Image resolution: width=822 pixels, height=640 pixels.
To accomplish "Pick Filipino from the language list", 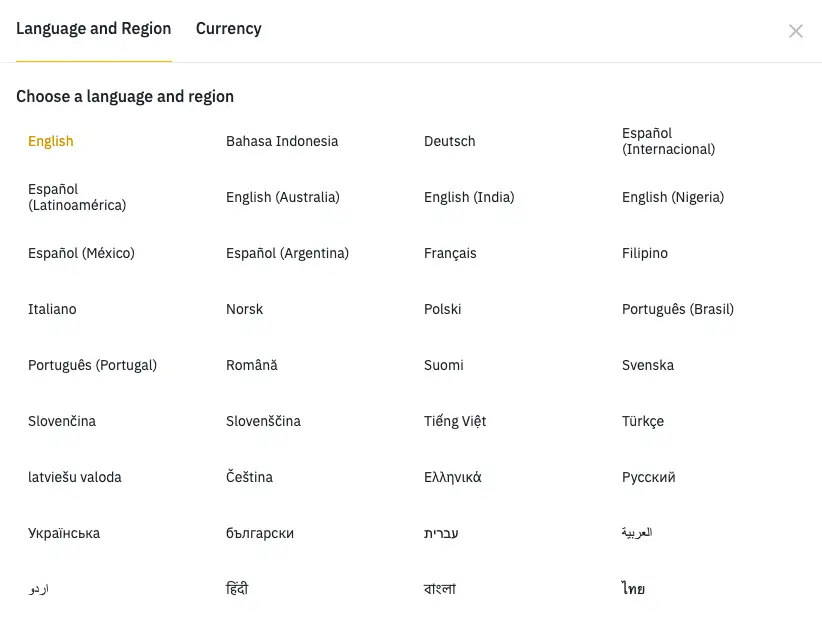I will [x=645, y=253].
